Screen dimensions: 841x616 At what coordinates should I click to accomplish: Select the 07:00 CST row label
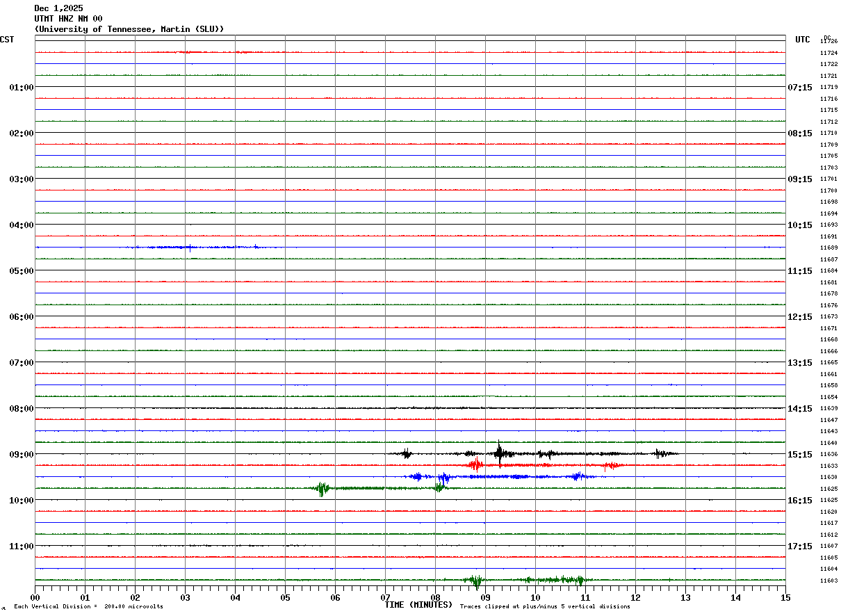point(22,363)
